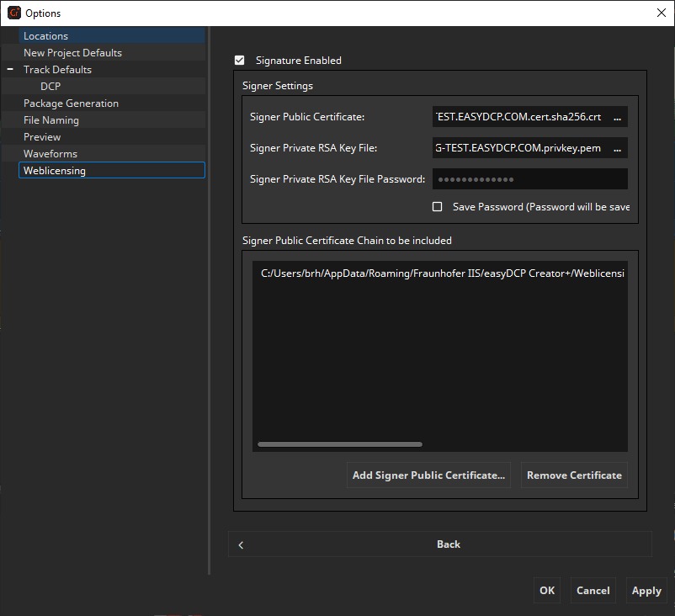Click the Apply button

646,591
